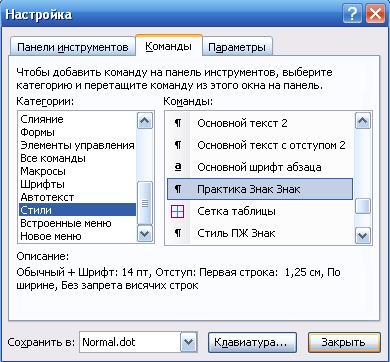The height and width of the screenshot is (362, 390).
Task: Select the Шрифты category
Action: 77,184
